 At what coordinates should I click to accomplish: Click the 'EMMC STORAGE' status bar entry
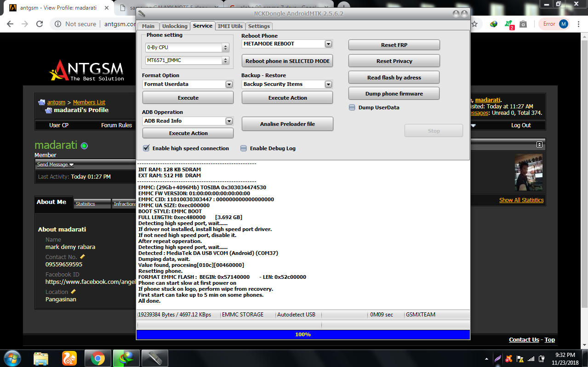pyautogui.click(x=243, y=315)
